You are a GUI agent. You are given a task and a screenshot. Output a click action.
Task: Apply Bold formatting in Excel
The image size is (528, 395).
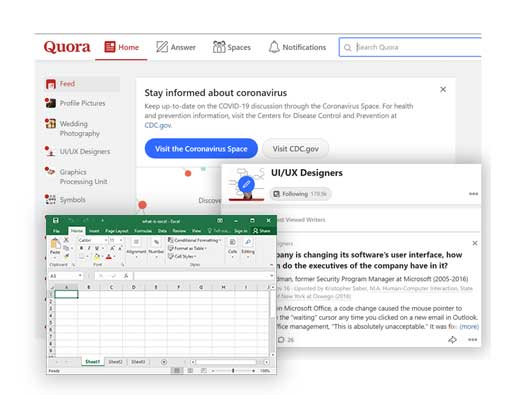point(81,248)
